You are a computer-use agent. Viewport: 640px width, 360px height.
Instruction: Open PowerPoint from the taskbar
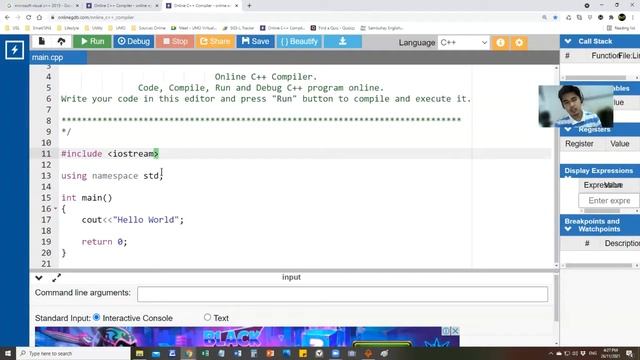point(270,353)
